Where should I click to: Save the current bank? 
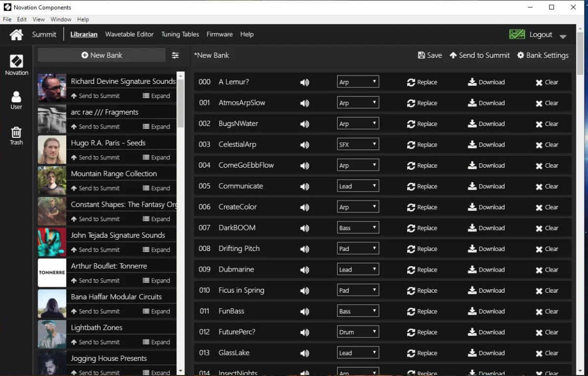(x=430, y=55)
